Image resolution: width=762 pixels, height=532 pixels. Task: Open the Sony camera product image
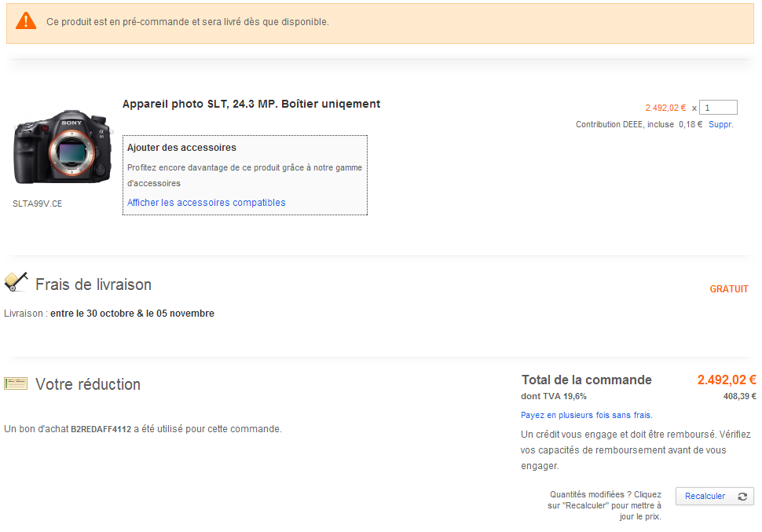pyautogui.click(x=63, y=148)
